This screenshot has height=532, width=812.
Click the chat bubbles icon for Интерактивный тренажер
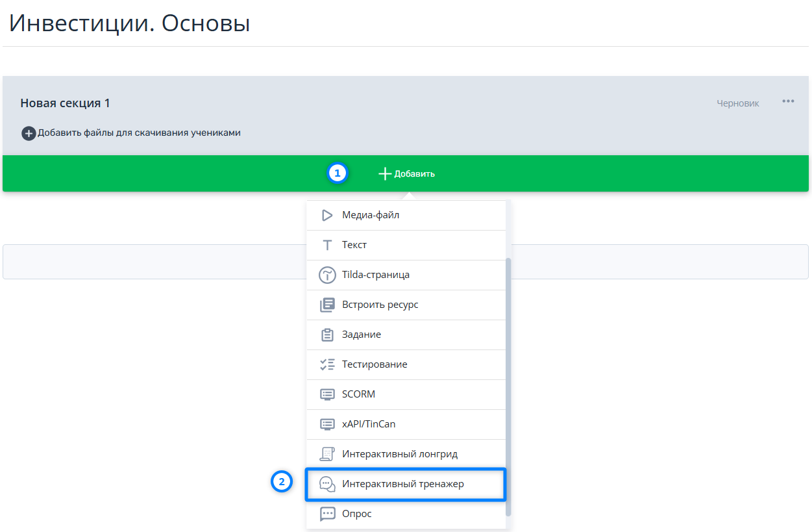(327, 484)
